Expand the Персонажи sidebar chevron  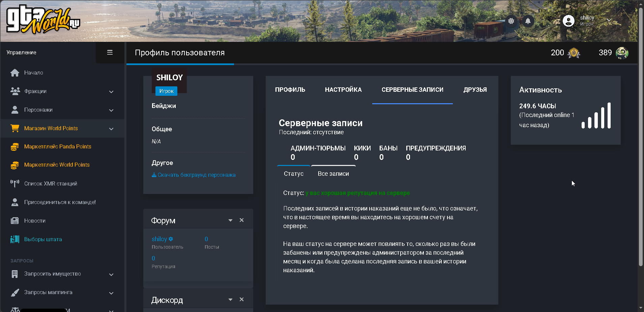(x=111, y=110)
